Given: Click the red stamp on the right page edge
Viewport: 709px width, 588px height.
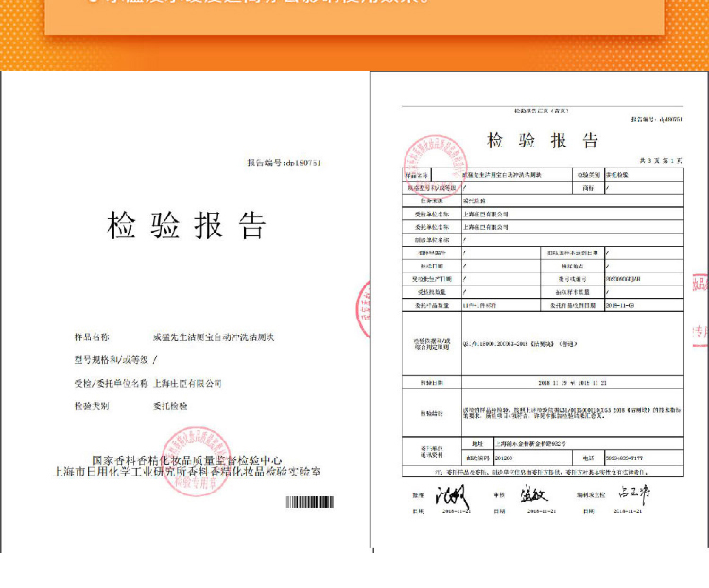Looking at the screenshot, I should tap(700, 307).
